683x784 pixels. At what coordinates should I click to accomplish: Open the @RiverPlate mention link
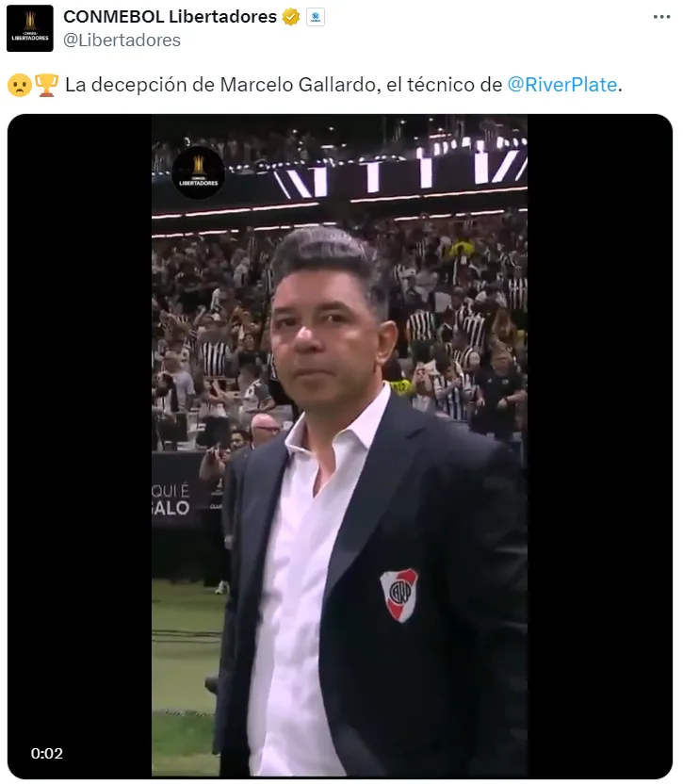click(562, 85)
